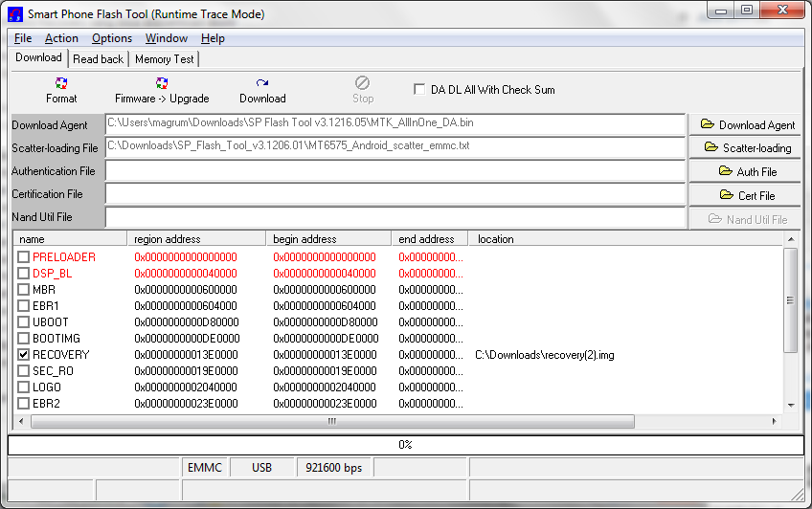Open the Action menu
Image resolution: width=812 pixels, height=509 pixels.
[x=61, y=38]
